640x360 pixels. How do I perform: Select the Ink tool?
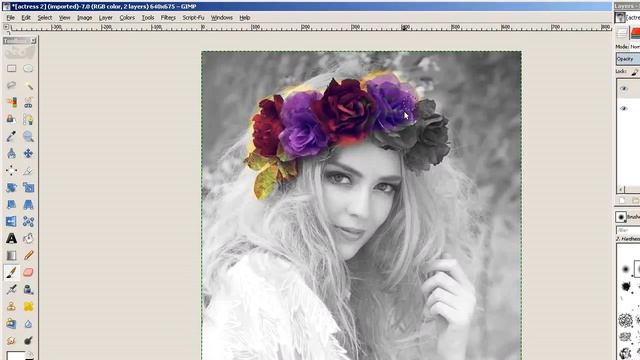(x=28, y=289)
